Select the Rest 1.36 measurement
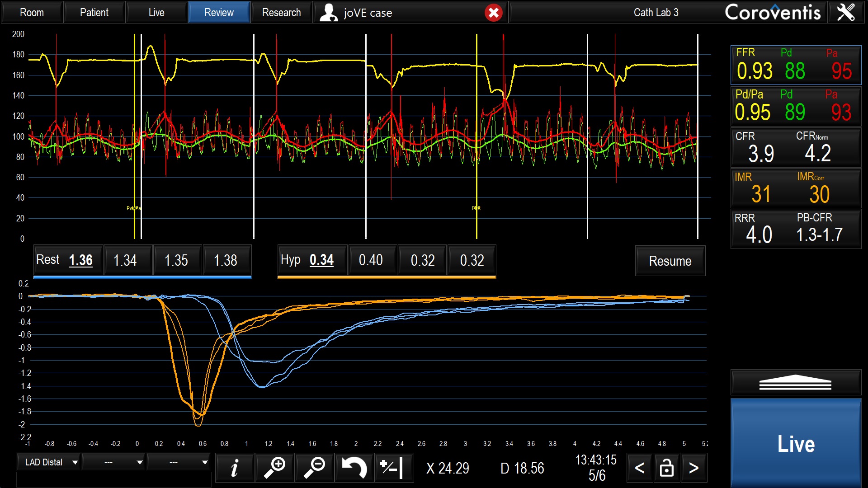This screenshot has width=868, height=488. (x=68, y=260)
